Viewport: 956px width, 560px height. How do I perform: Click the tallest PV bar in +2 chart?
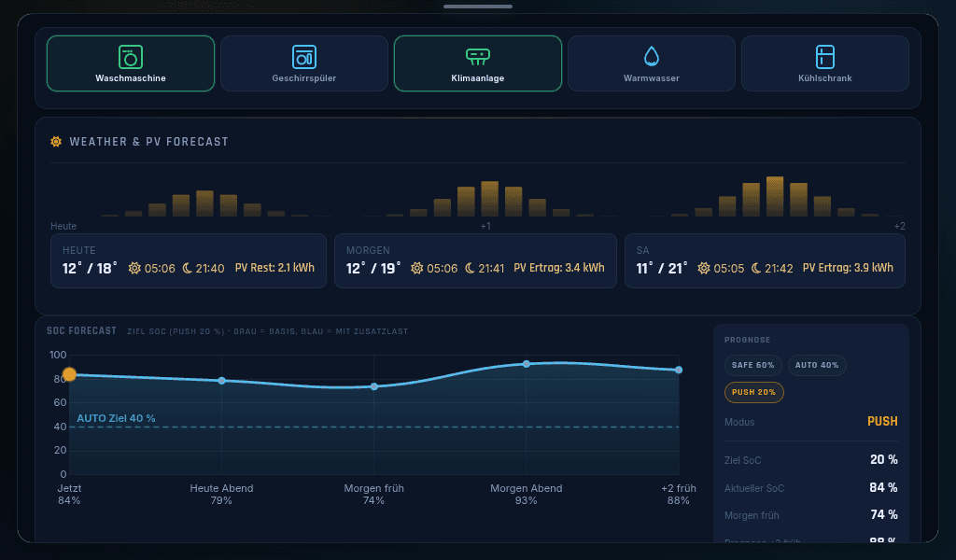coord(775,196)
